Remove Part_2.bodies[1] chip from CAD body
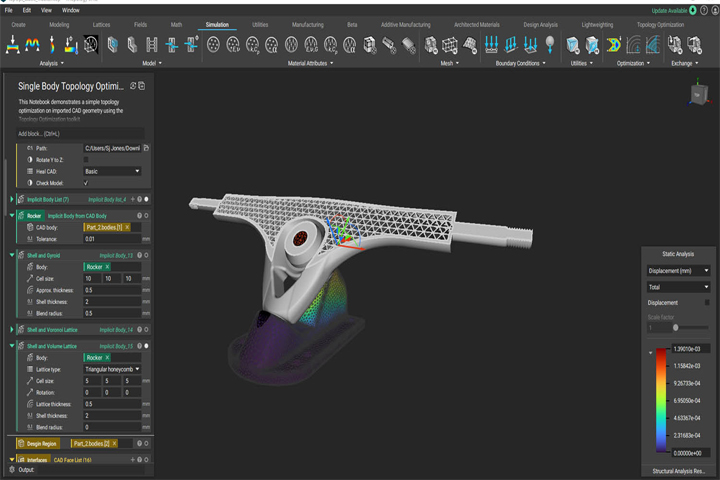The height and width of the screenshot is (480, 720). (127, 227)
